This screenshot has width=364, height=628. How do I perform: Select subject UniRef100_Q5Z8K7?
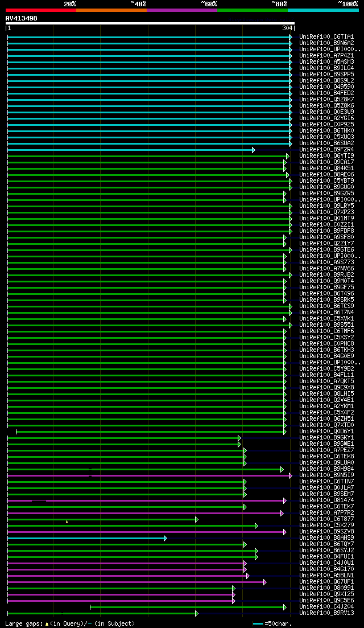[326, 99]
